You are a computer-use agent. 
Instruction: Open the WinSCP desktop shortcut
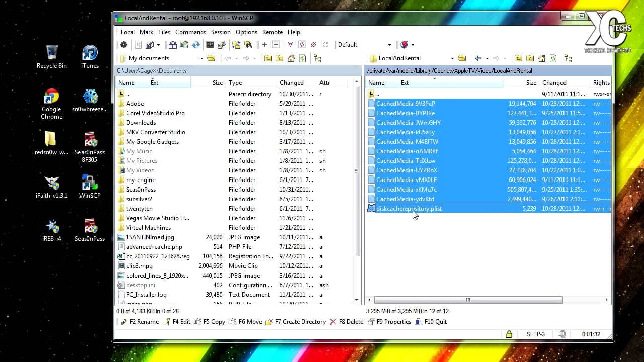pyautogui.click(x=90, y=186)
